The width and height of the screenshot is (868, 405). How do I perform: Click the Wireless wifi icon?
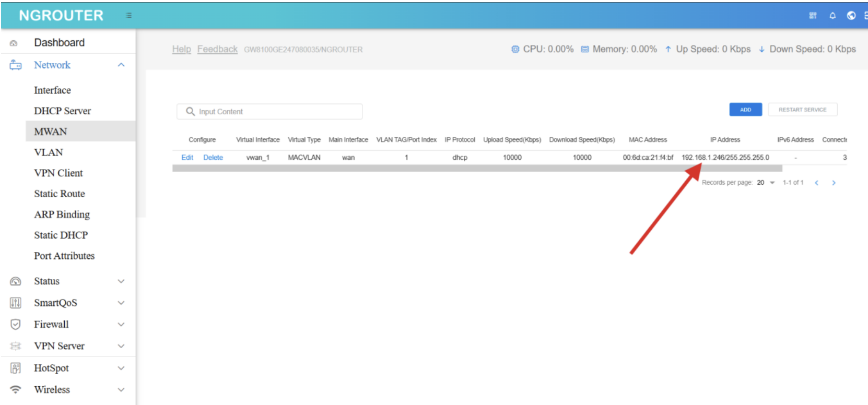click(x=16, y=390)
